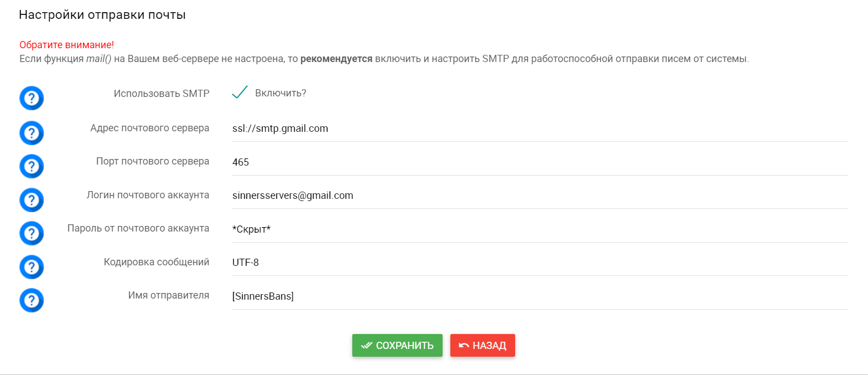Click the login field with sinnersservers@gmail.com
Image resolution: width=868 pixels, height=375 pixels.
click(540, 196)
